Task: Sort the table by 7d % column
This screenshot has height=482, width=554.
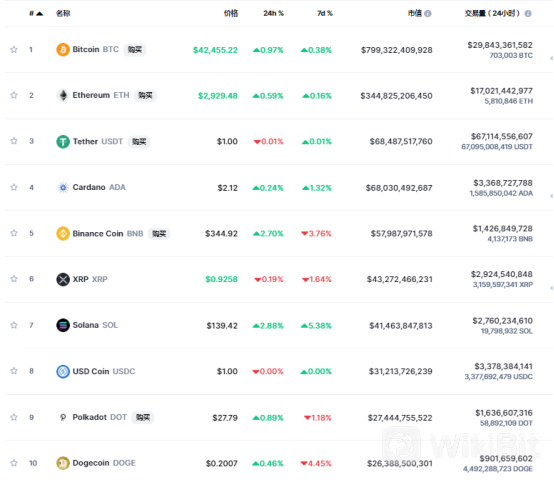Action: click(x=325, y=13)
